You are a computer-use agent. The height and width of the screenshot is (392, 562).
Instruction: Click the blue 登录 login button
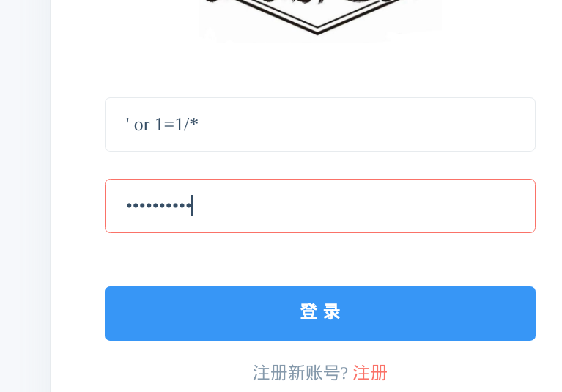tap(320, 313)
